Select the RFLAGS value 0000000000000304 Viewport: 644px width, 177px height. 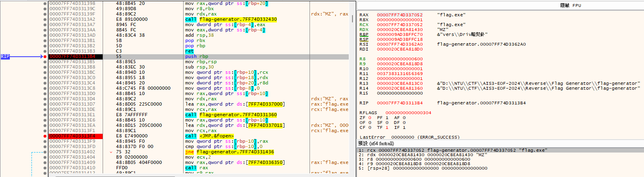(x=408, y=113)
